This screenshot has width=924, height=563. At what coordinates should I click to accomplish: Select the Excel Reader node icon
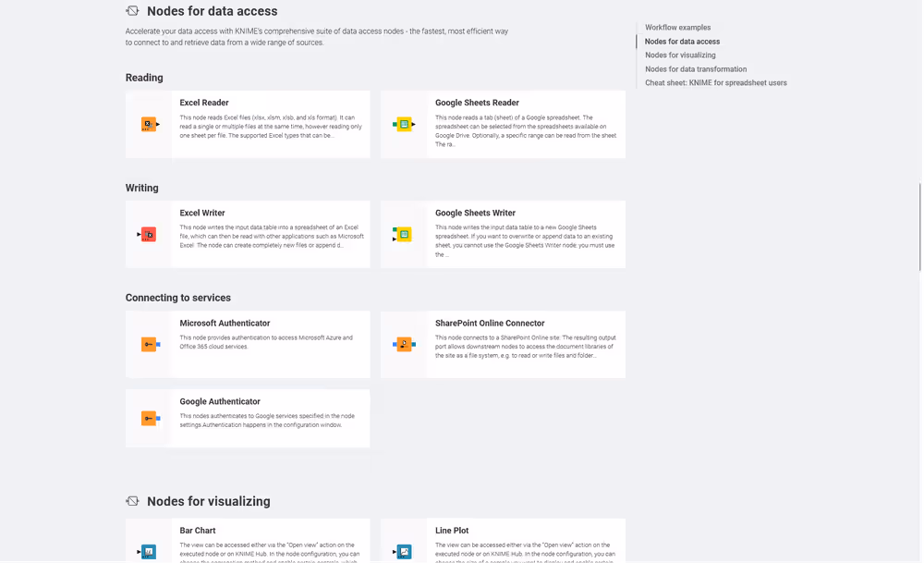[x=148, y=124]
